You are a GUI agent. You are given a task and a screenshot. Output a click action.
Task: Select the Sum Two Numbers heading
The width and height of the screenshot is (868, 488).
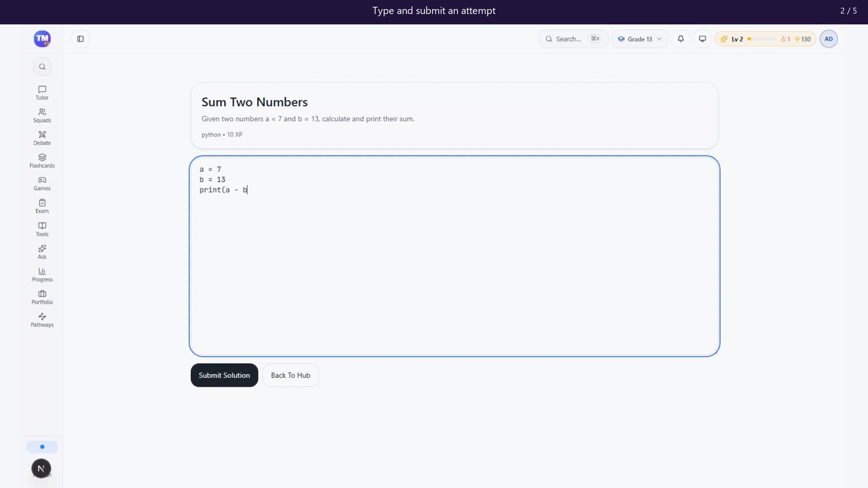pos(255,102)
